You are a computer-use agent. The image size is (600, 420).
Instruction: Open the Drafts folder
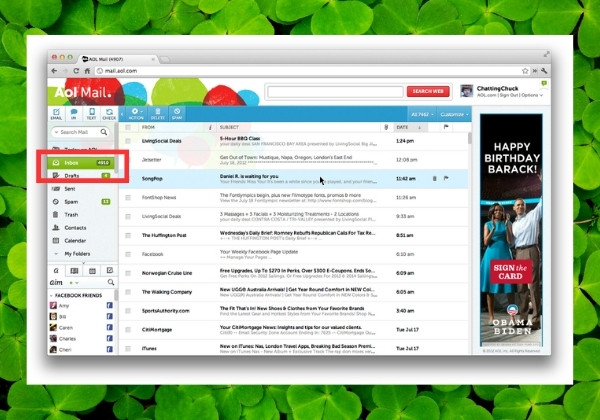tap(81, 176)
